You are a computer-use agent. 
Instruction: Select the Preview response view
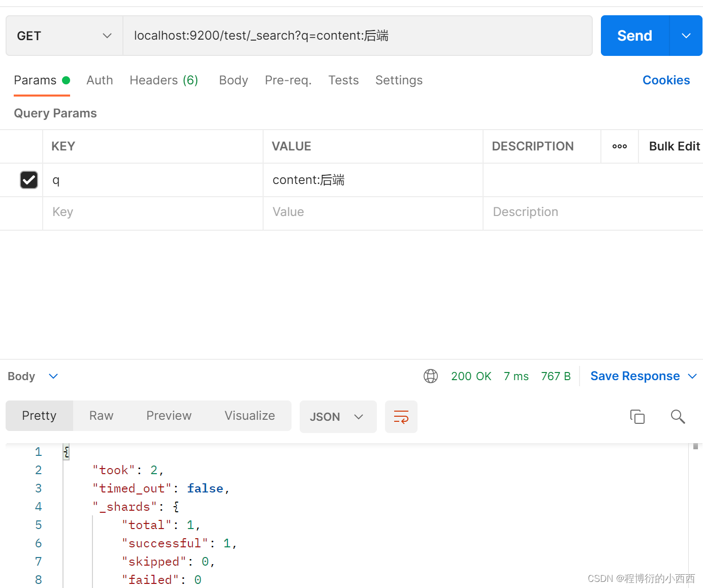coord(169,416)
